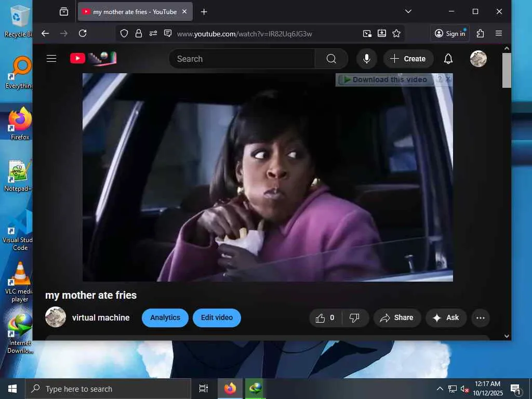532x399 pixels.
Task: Open the taskbar clock and date
Action: [x=487, y=389]
